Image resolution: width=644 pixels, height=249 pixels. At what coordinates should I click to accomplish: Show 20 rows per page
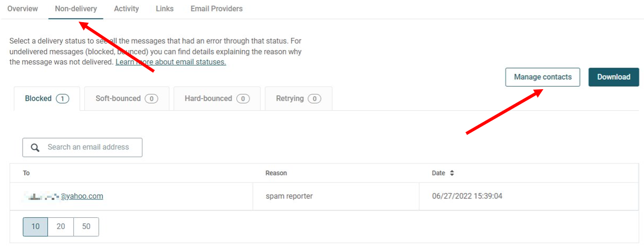click(x=61, y=226)
